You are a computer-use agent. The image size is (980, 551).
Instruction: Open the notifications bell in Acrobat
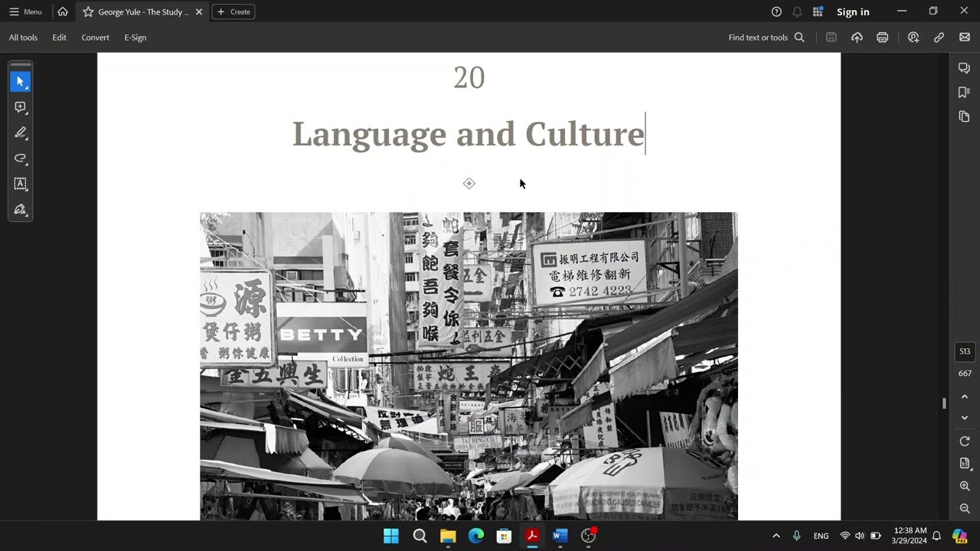pyautogui.click(x=797, y=11)
